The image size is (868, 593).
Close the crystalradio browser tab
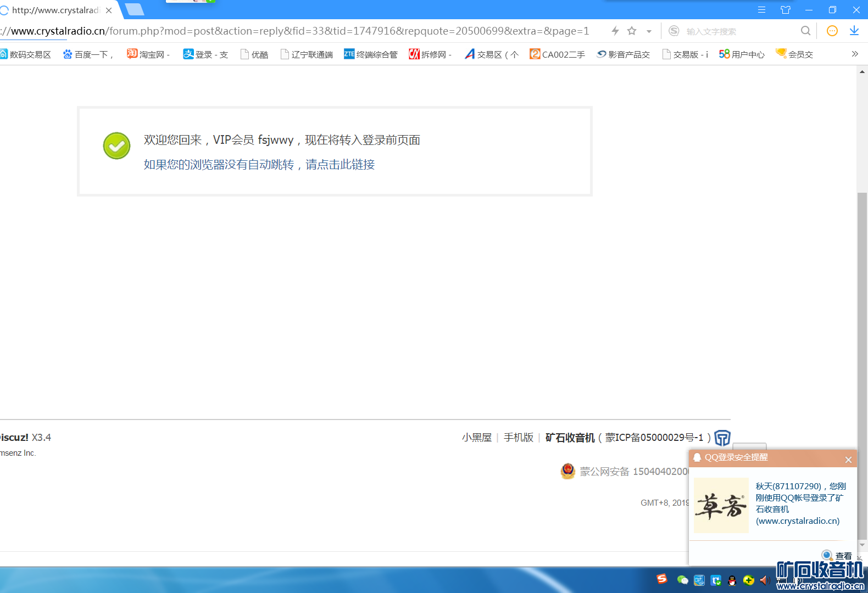pos(109,10)
